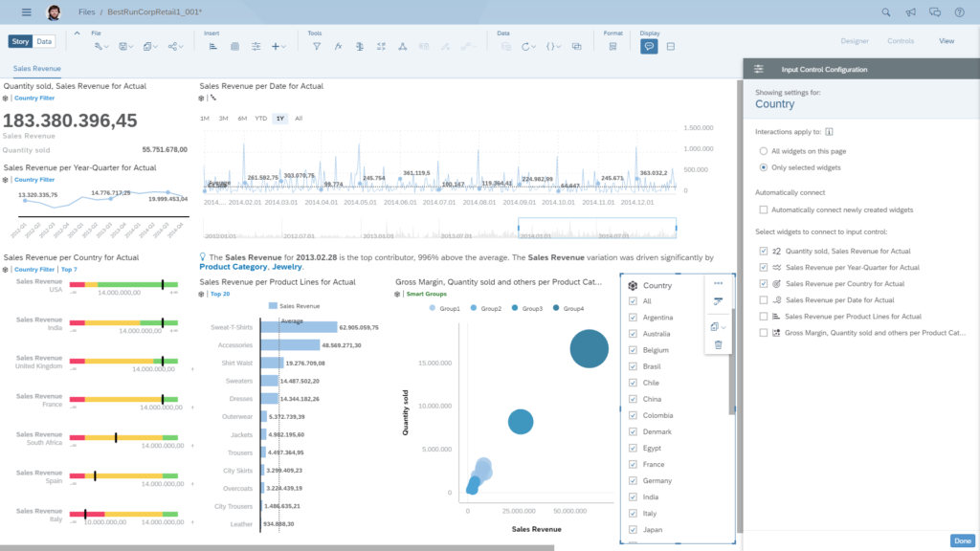Open the Jewelry insight link
980x551 pixels.
pos(287,267)
